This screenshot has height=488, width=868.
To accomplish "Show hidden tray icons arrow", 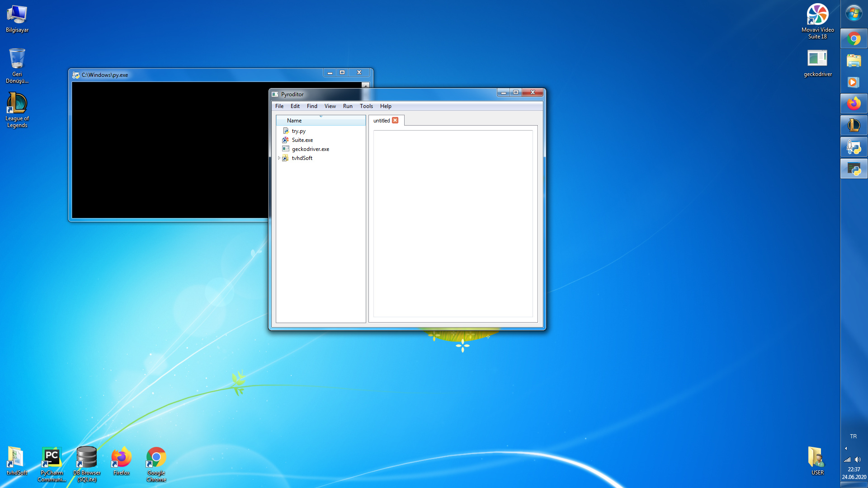I will pos(846,449).
